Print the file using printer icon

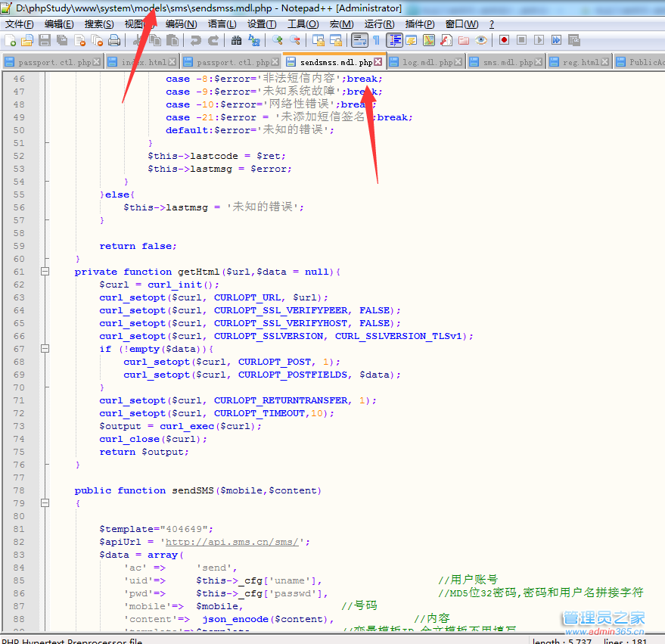[x=114, y=40]
